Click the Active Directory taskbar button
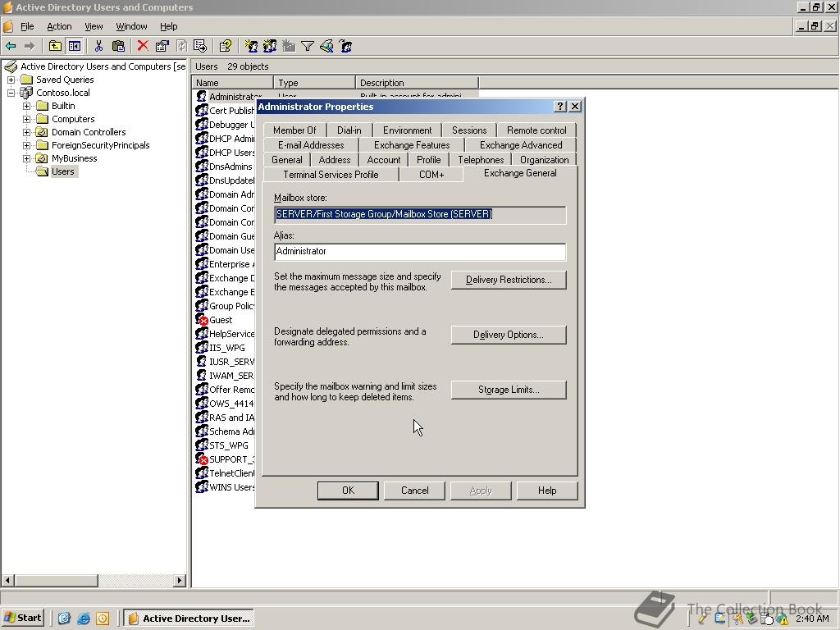The width and height of the screenshot is (840, 630). click(x=189, y=619)
